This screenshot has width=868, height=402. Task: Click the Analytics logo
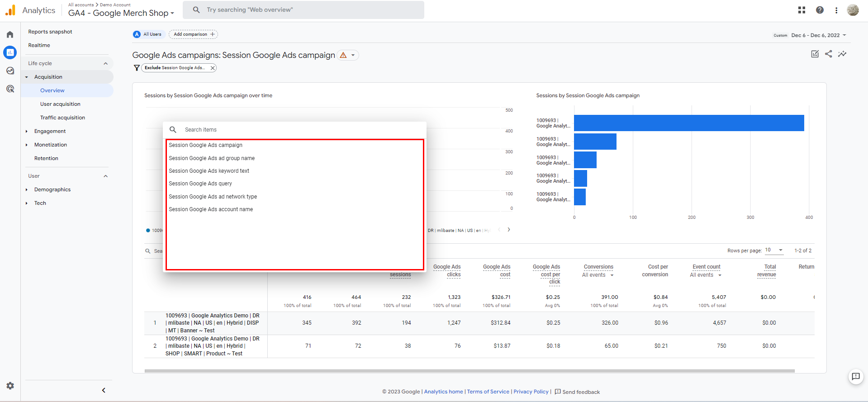10,10
